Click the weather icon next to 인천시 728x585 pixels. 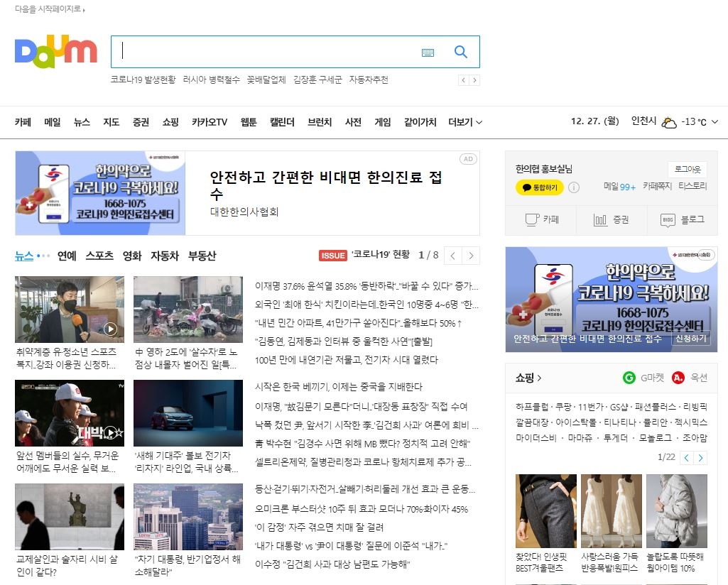point(670,121)
